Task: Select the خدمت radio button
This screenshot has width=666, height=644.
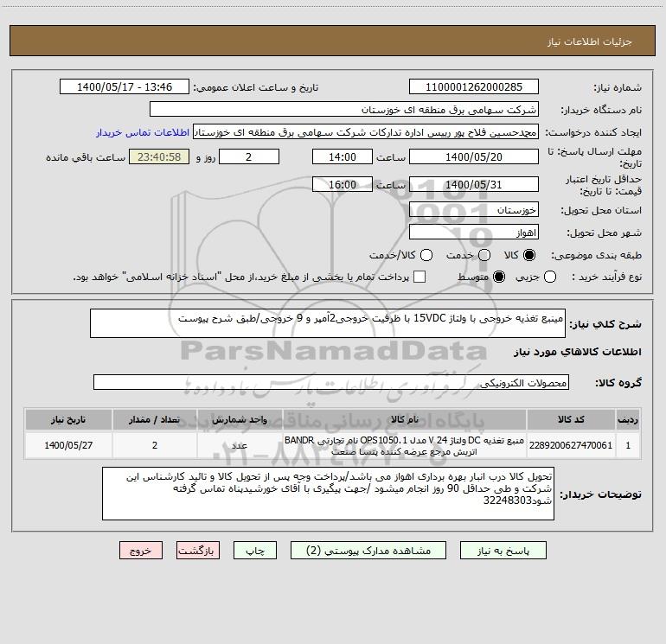Action: pyautogui.click(x=484, y=255)
